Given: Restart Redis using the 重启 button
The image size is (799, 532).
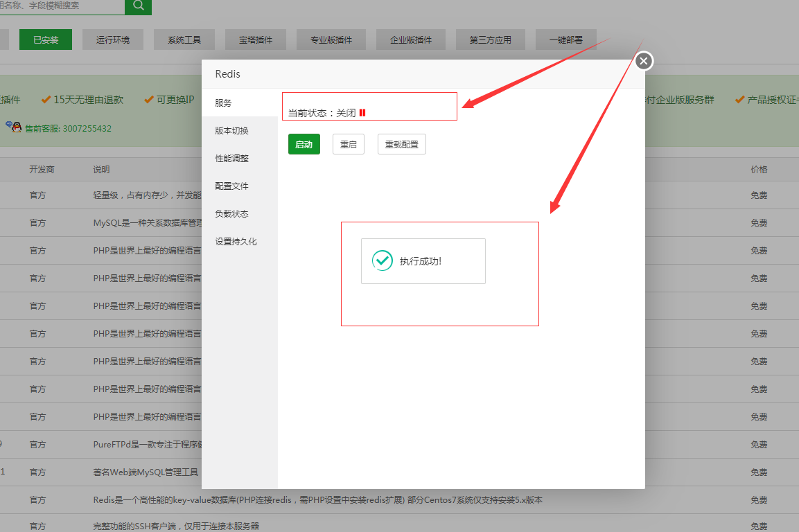Looking at the screenshot, I should click(349, 144).
